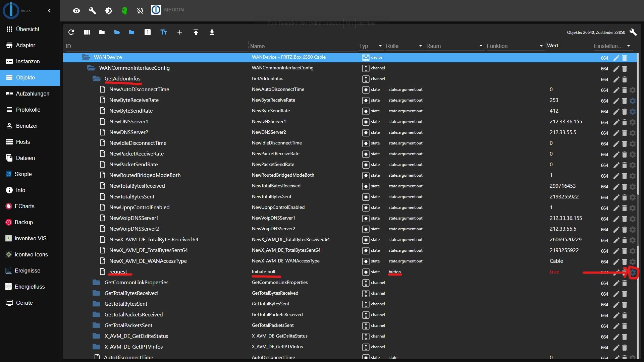Expand X_AVM_DE_GetDsliteStatus folder
Screen dimensions: 644x362
click(x=97, y=336)
